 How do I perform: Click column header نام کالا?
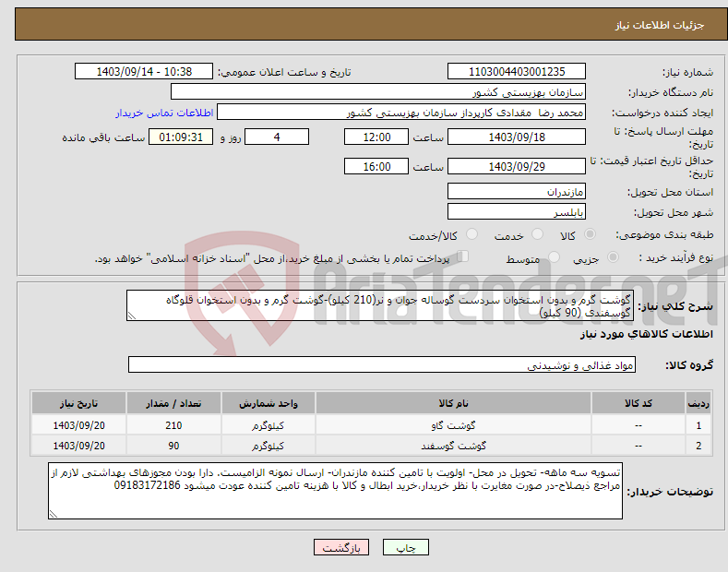(453, 403)
